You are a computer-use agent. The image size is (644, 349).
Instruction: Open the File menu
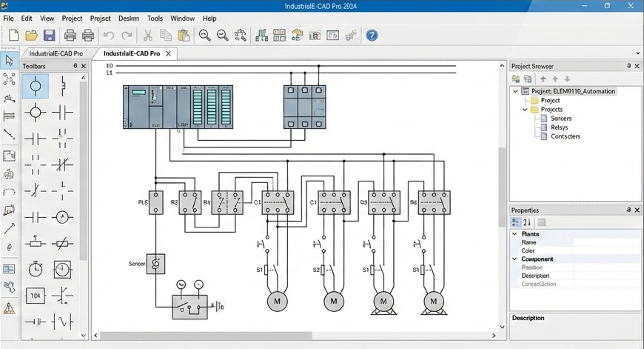point(8,19)
